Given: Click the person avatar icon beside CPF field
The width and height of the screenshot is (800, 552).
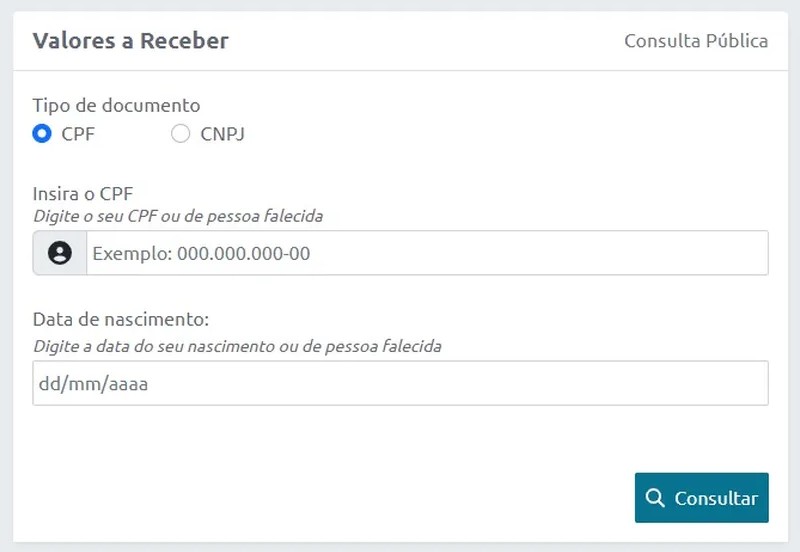Looking at the screenshot, I should pyautogui.click(x=60, y=253).
